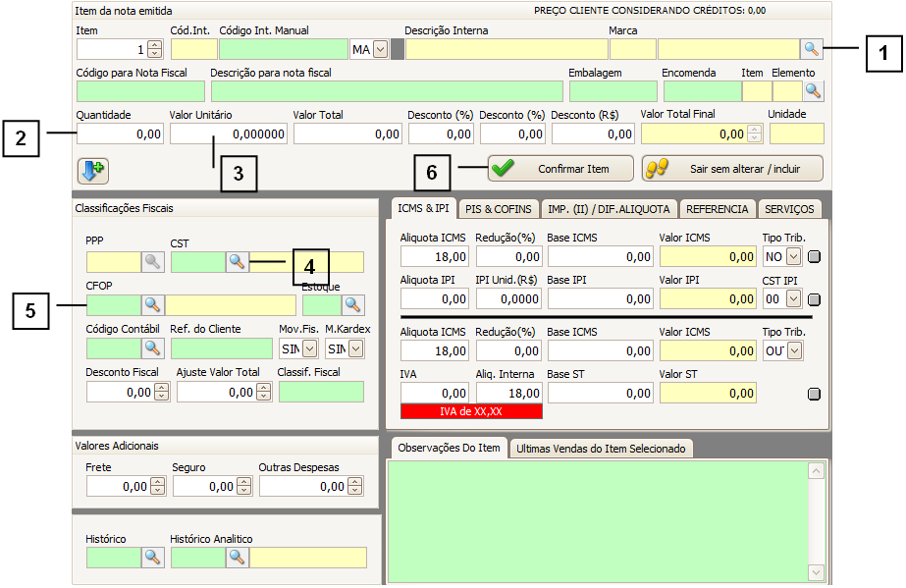The height and width of the screenshot is (588, 906).
Task: Open the CST search magnifier
Action: 238,261
